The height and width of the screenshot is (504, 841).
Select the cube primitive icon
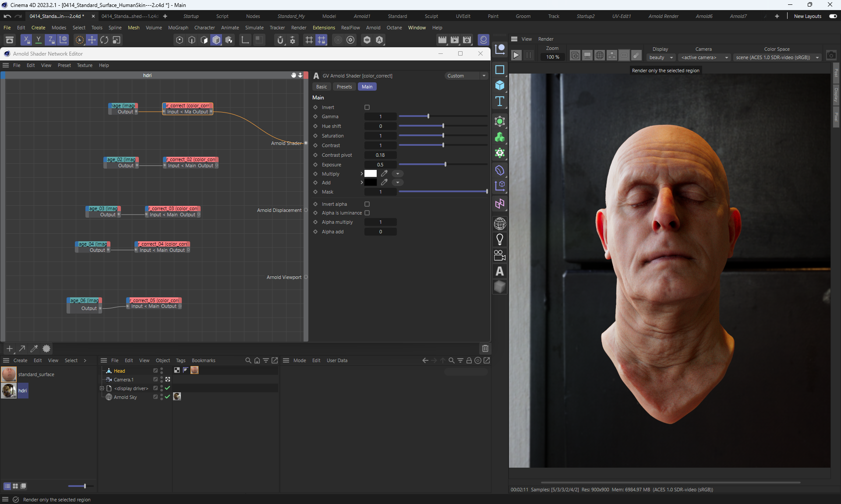click(499, 85)
